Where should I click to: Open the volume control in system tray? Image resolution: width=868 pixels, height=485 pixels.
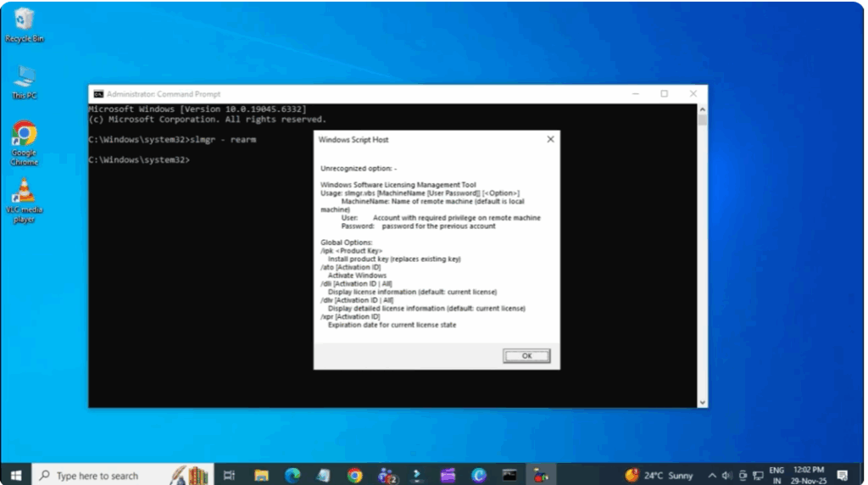pyautogui.click(x=726, y=476)
